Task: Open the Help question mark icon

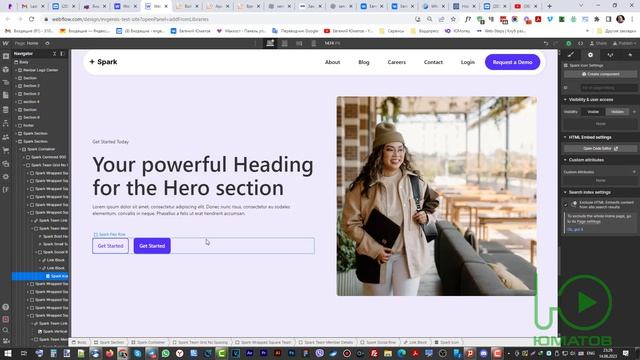Action: pos(6,307)
